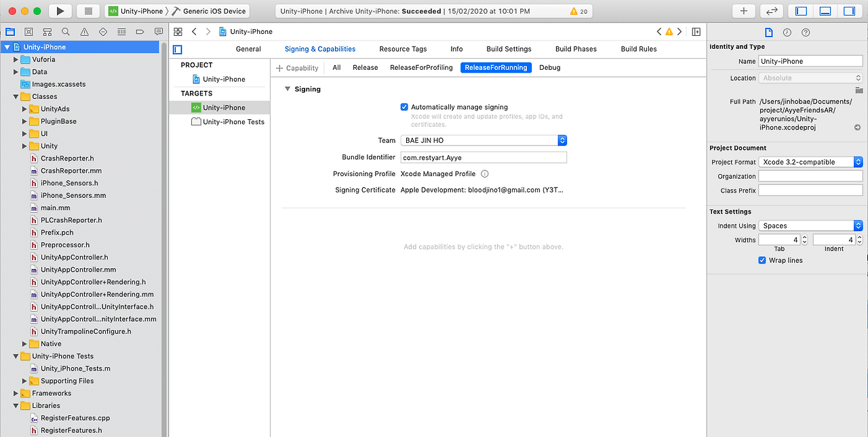The image size is (868, 437).
Task: Open the Project Format dropdown
Action: [x=810, y=162]
